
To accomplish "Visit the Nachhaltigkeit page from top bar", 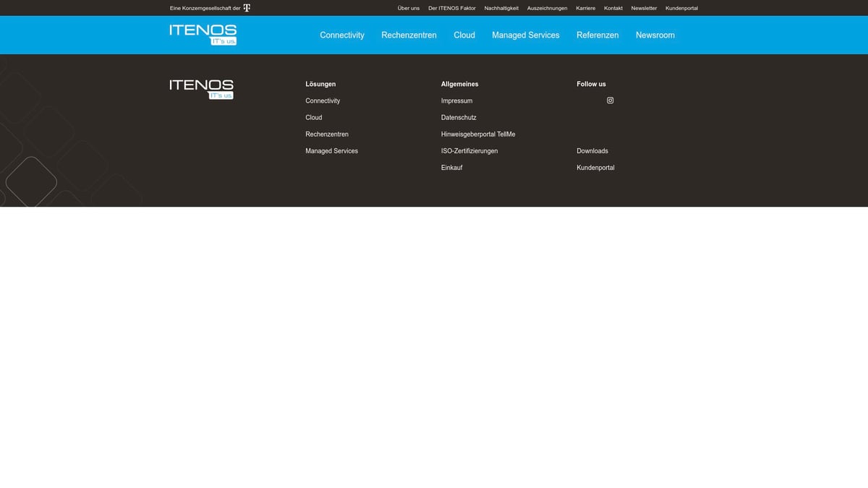I will (x=501, y=9).
